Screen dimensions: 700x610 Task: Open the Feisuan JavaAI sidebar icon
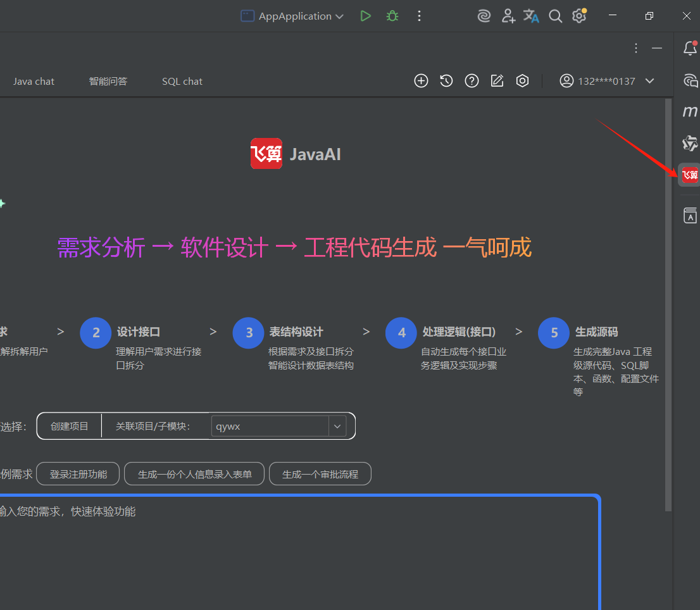pyautogui.click(x=690, y=175)
